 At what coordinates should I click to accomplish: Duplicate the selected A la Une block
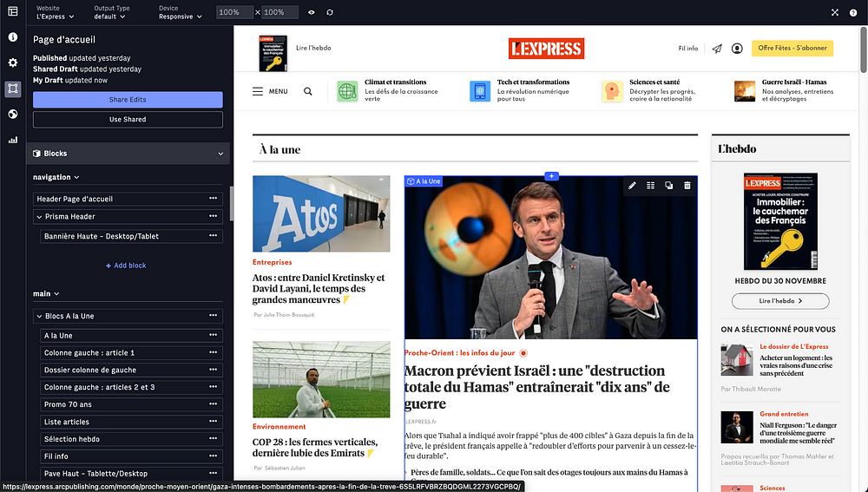(x=668, y=186)
